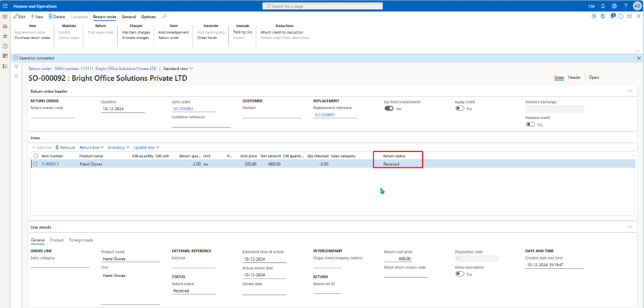Select the P-000015 row radio button
Image resolution: width=644 pixels, height=308 pixels.
[x=36, y=164]
